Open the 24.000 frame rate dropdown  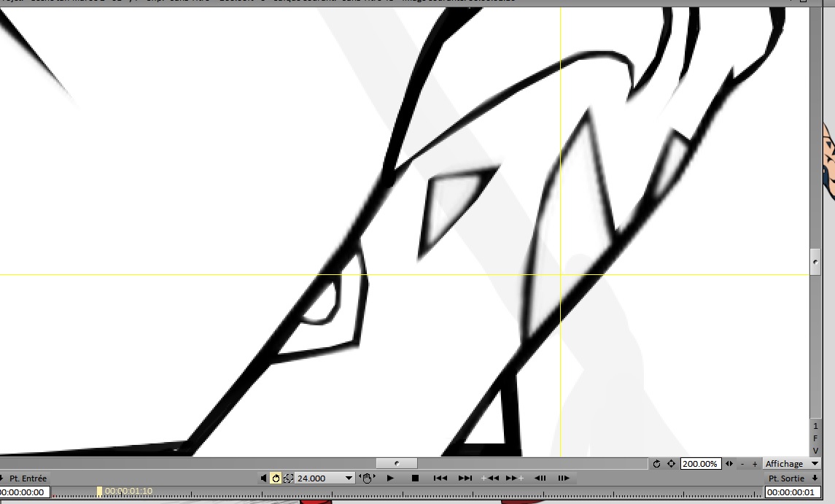coord(325,478)
